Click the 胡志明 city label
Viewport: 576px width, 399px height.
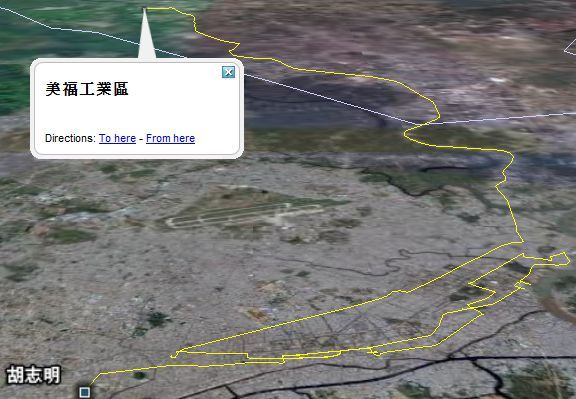point(33,375)
